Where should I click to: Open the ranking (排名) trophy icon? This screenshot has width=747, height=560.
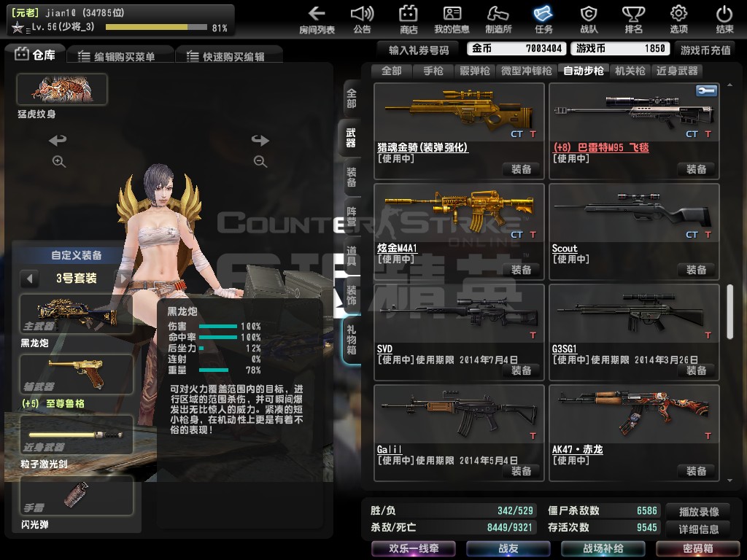pos(634,19)
